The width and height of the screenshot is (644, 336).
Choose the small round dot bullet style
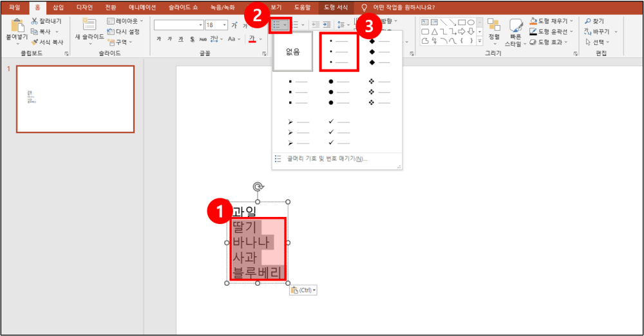tap(339, 52)
